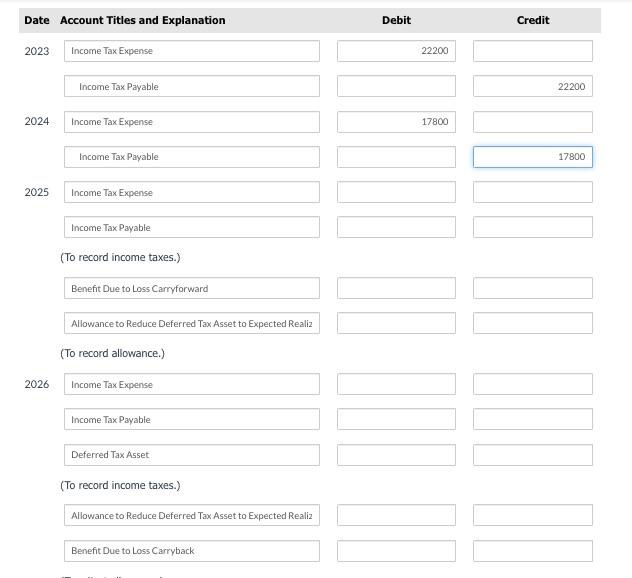The height and width of the screenshot is (578, 632).
Task: Click the '(To record allowance.)' explanation text
Action: [112, 353]
